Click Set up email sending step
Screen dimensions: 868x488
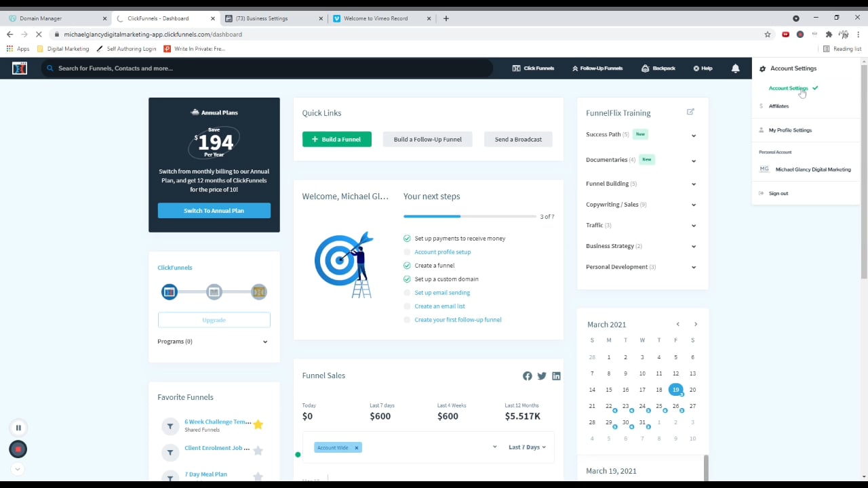click(442, 293)
